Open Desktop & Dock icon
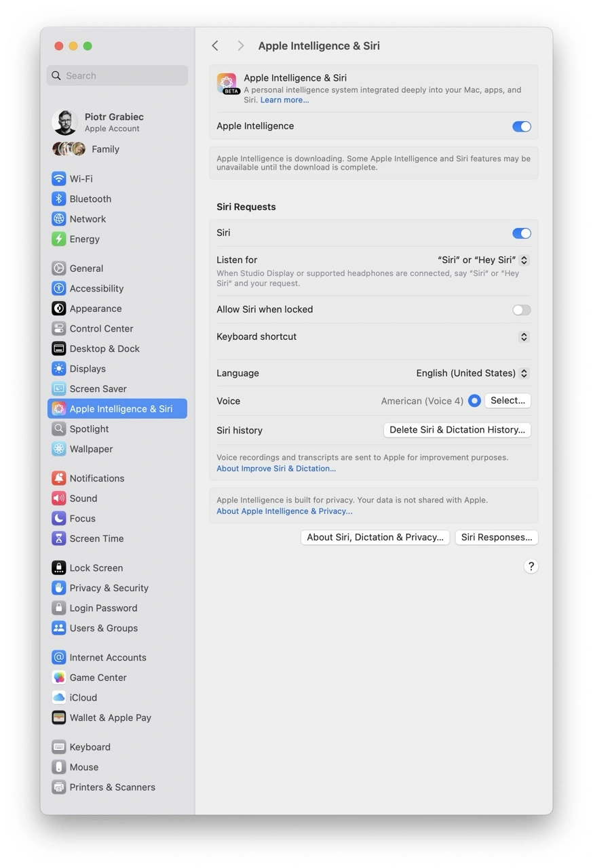This screenshot has width=593, height=868. [x=59, y=349]
